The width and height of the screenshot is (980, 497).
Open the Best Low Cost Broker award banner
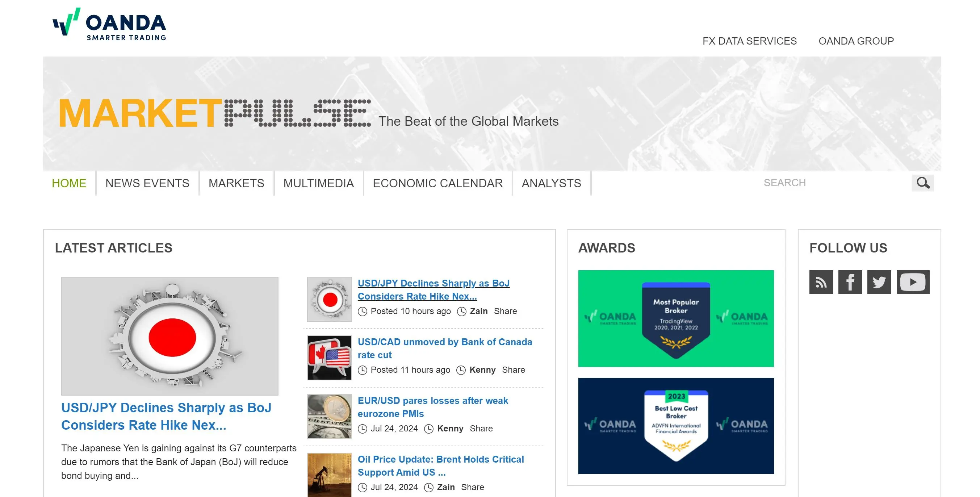click(676, 426)
